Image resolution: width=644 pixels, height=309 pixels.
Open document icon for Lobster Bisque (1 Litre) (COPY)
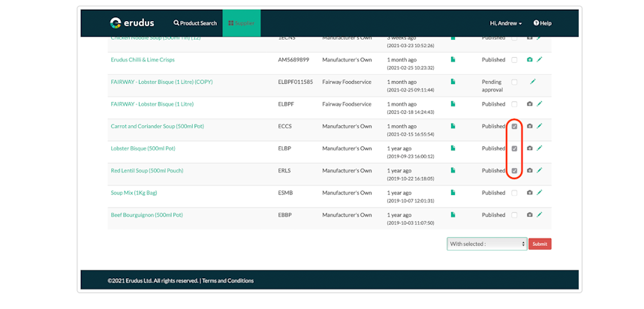coord(453,82)
